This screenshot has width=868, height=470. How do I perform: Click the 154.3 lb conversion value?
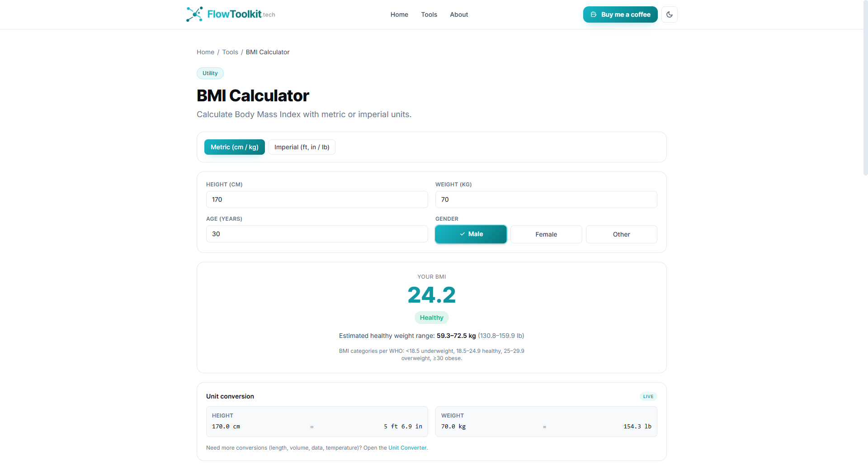click(637, 427)
